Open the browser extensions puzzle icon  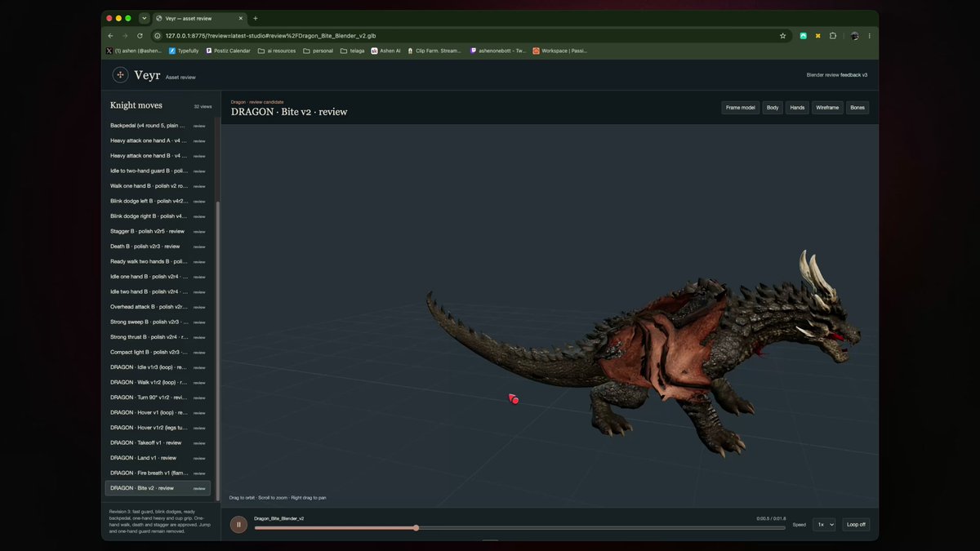click(x=833, y=36)
